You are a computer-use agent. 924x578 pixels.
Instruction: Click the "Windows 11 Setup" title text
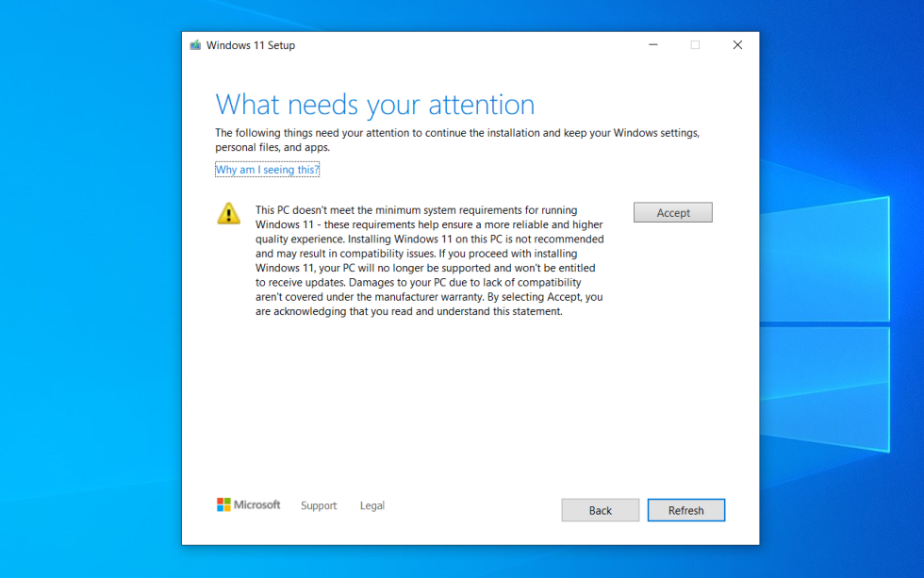pos(252,44)
